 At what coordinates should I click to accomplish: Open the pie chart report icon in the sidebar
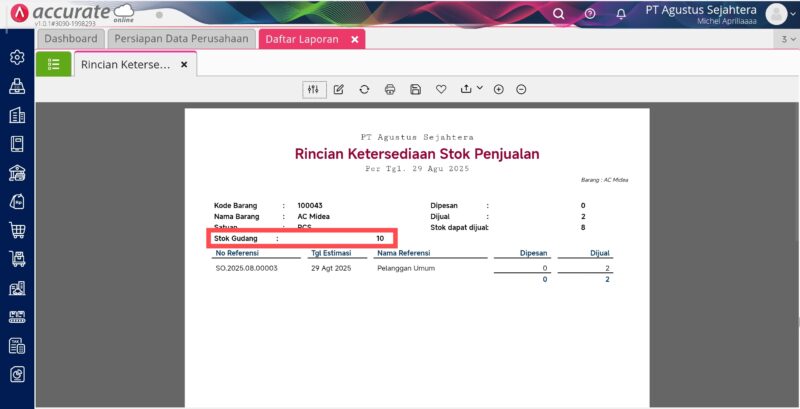17,375
